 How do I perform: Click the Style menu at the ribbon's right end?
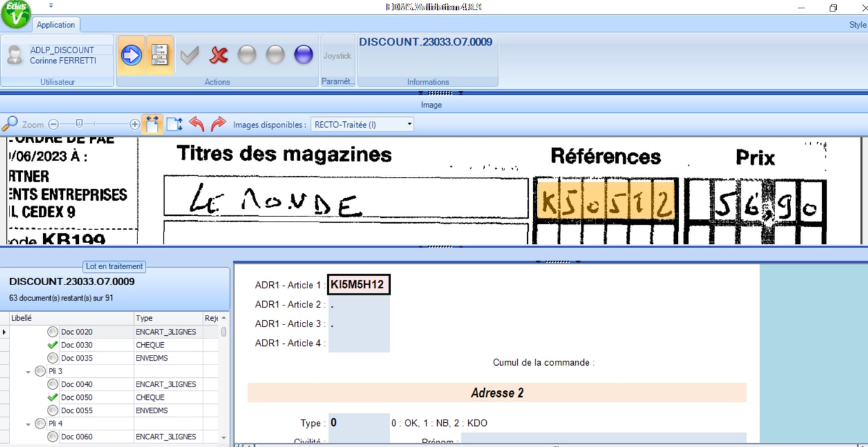(857, 25)
